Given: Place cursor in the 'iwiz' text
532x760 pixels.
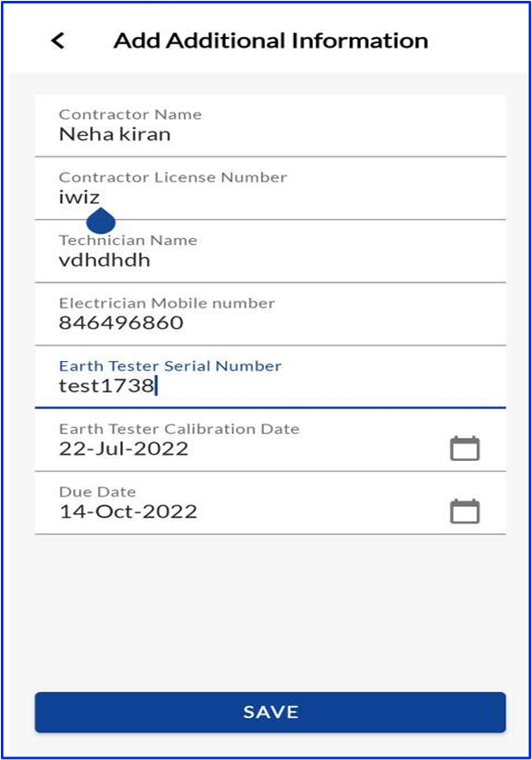Looking at the screenshot, I should click(79, 197).
